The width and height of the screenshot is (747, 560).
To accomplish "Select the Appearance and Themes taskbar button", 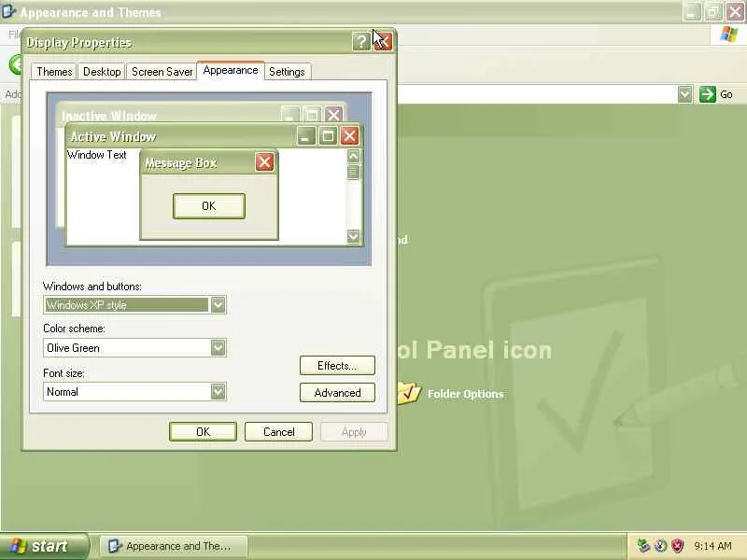I will 174,546.
